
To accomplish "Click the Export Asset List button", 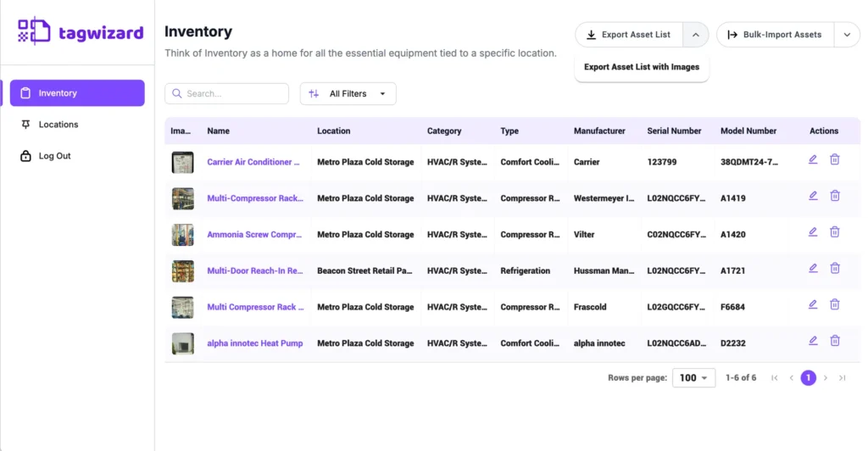I will pos(630,35).
